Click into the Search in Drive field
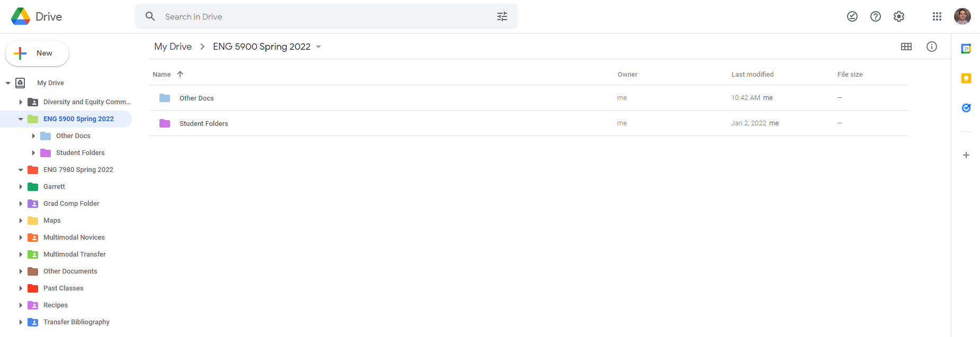 [326, 16]
